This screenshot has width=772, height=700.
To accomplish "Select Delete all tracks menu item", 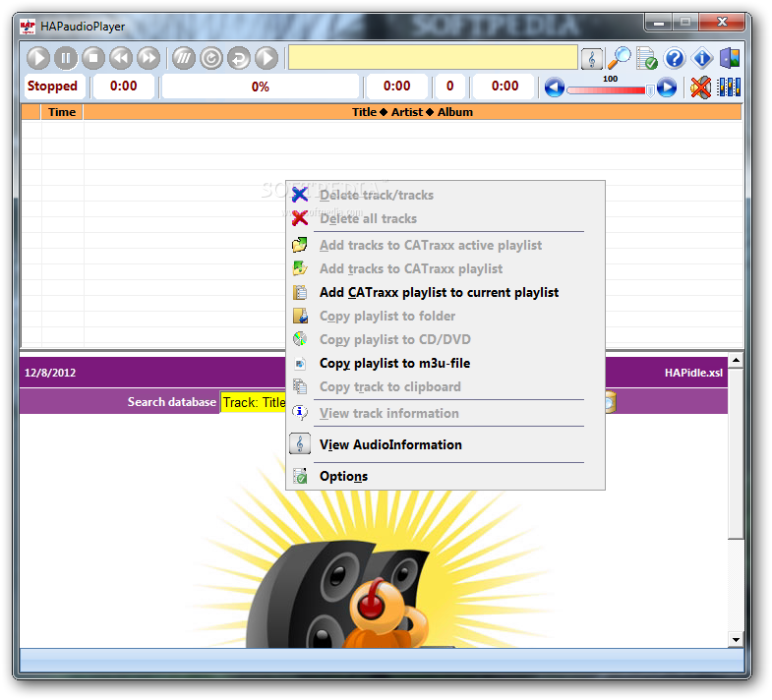I will tap(445, 218).
